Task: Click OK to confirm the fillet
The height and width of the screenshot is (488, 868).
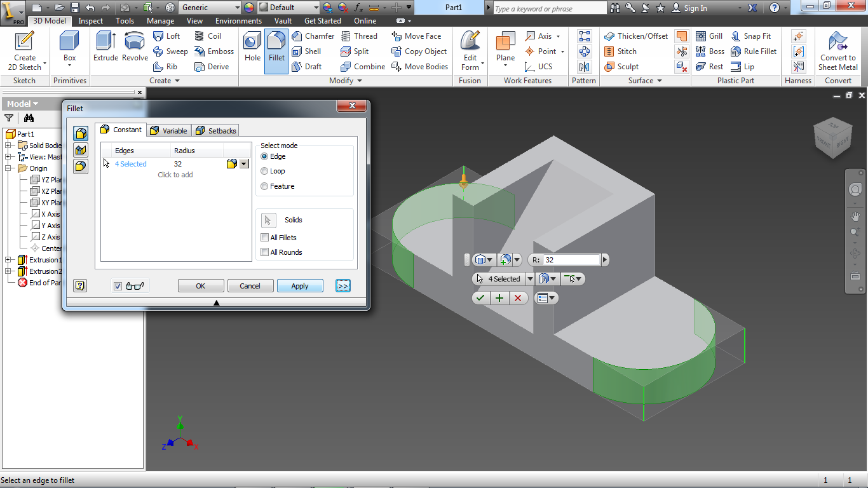Action: click(201, 285)
